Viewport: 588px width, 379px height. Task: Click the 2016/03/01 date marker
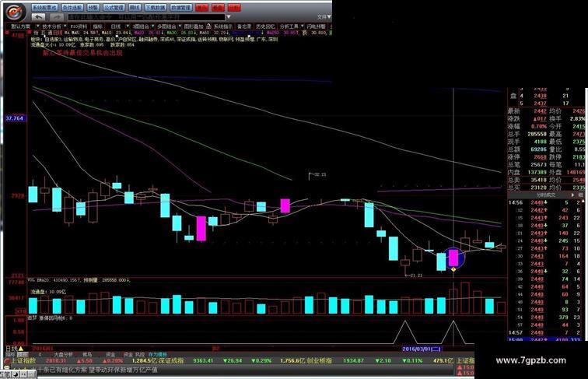point(422,349)
